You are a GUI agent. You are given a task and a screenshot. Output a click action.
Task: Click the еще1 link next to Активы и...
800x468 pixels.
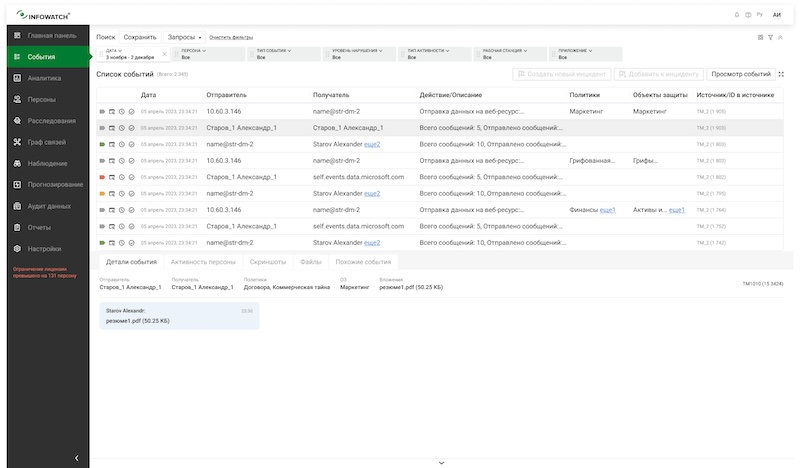tap(677, 210)
